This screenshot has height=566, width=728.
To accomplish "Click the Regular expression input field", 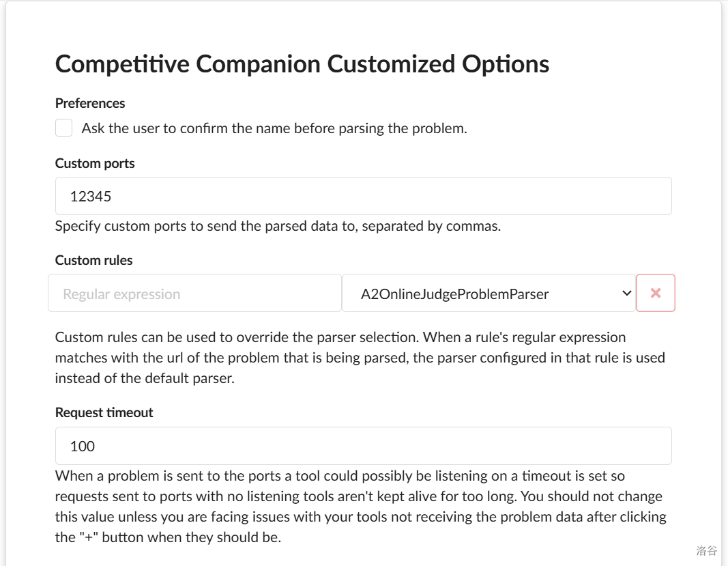I will coord(194,294).
